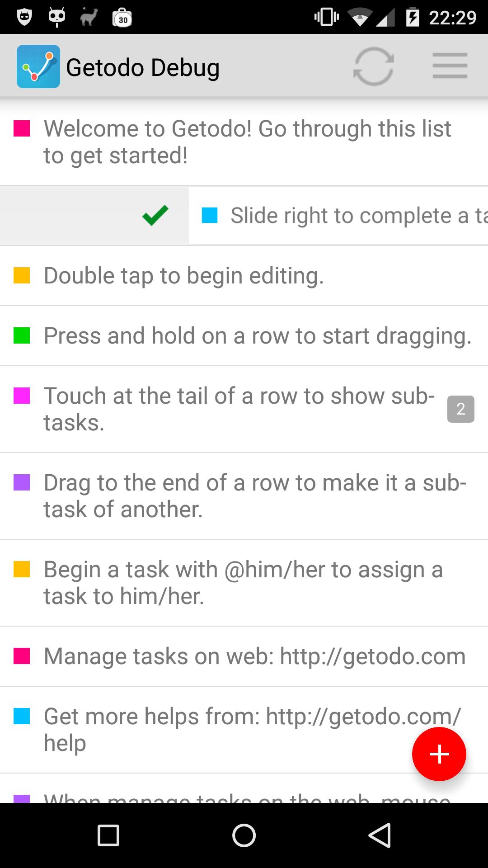Tap the magenta swatch on Touch at the tail task

[x=22, y=396]
